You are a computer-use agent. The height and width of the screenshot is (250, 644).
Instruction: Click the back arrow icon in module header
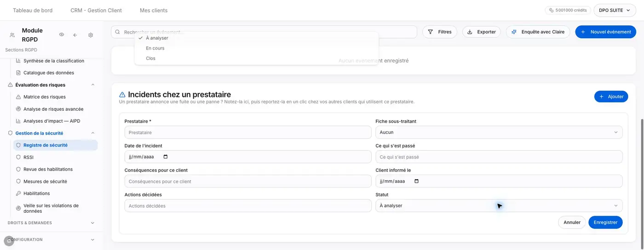coord(75,35)
